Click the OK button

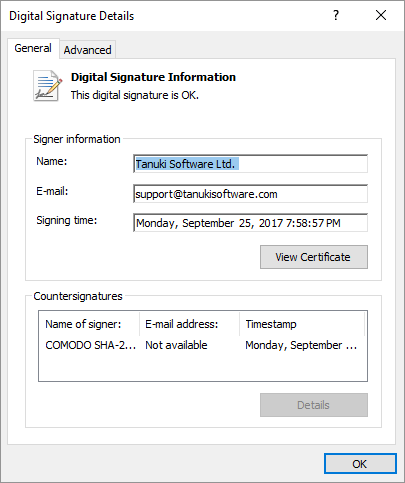(360, 464)
